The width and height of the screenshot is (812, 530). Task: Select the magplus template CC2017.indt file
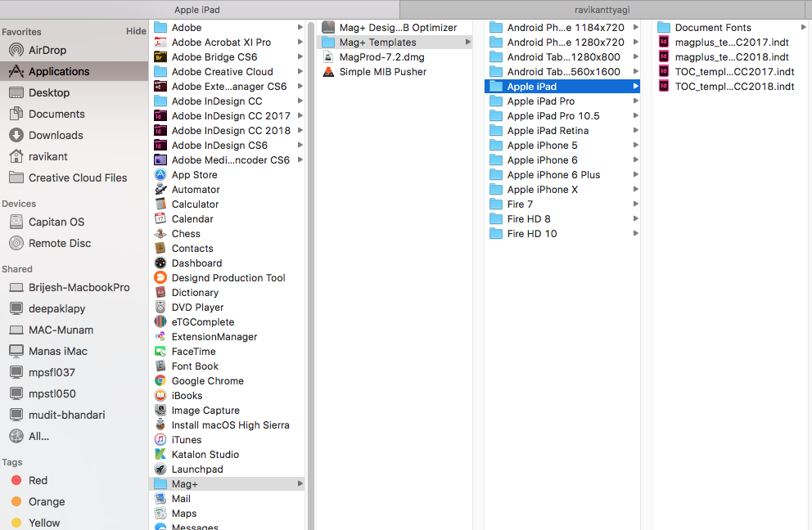[731, 43]
